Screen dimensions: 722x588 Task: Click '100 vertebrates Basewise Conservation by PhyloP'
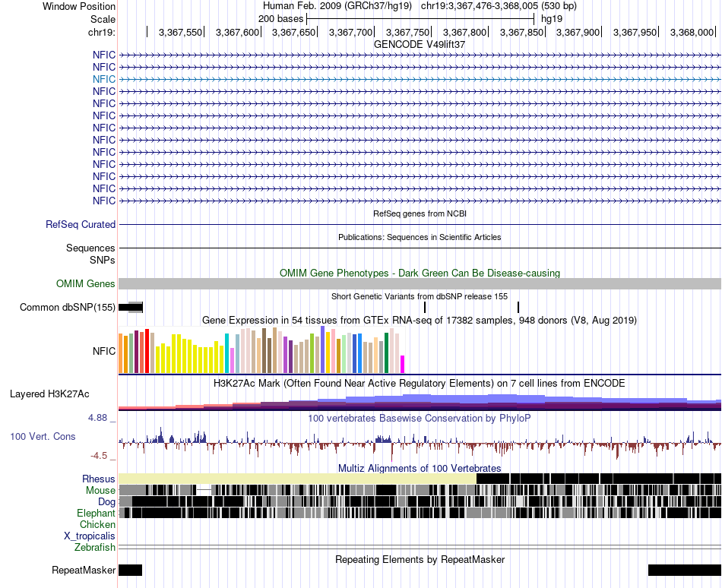pos(420,419)
